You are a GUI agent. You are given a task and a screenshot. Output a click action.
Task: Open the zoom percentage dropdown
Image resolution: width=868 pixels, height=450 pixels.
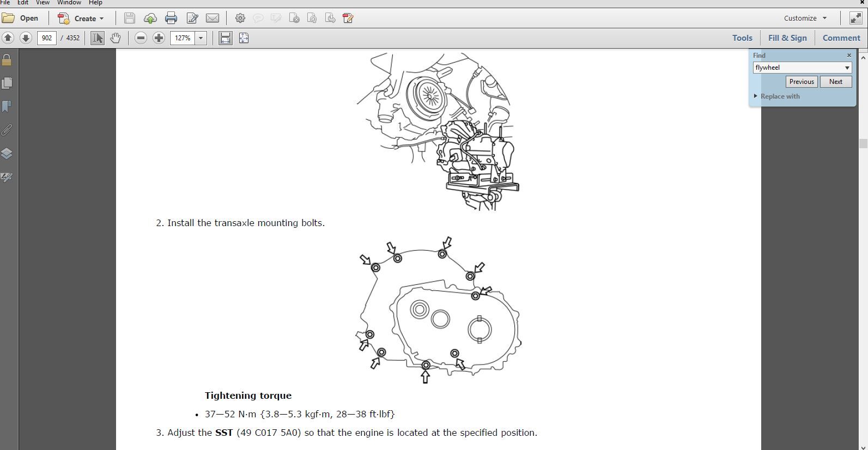point(201,38)
